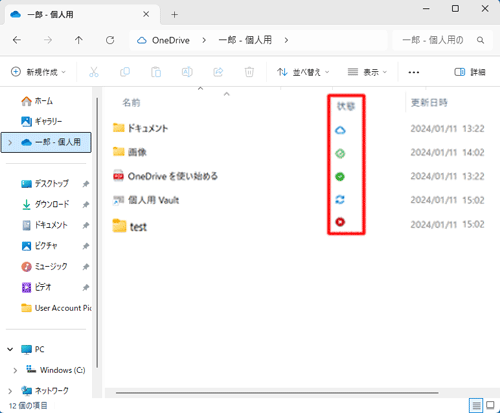Open the 並べ替え sort dropdown
The width and height of the screenshot is (500, 413).
coord(303,72)
